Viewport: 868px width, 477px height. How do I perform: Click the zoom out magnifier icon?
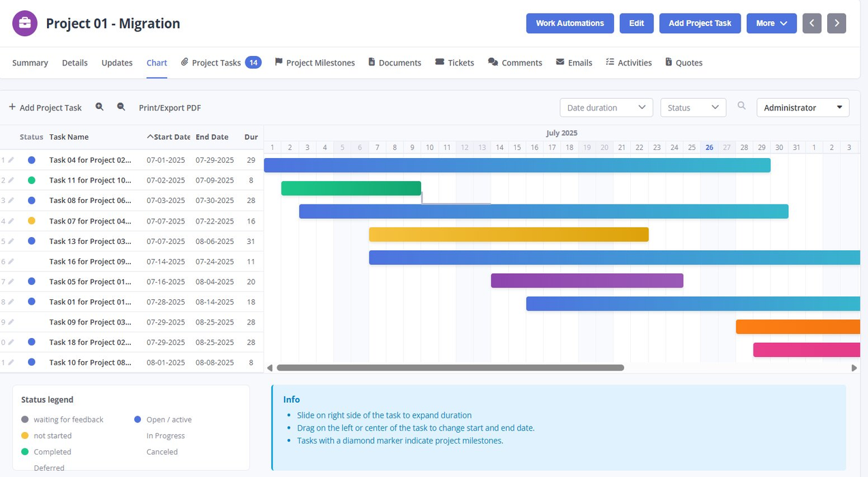(x=121, y=107)
